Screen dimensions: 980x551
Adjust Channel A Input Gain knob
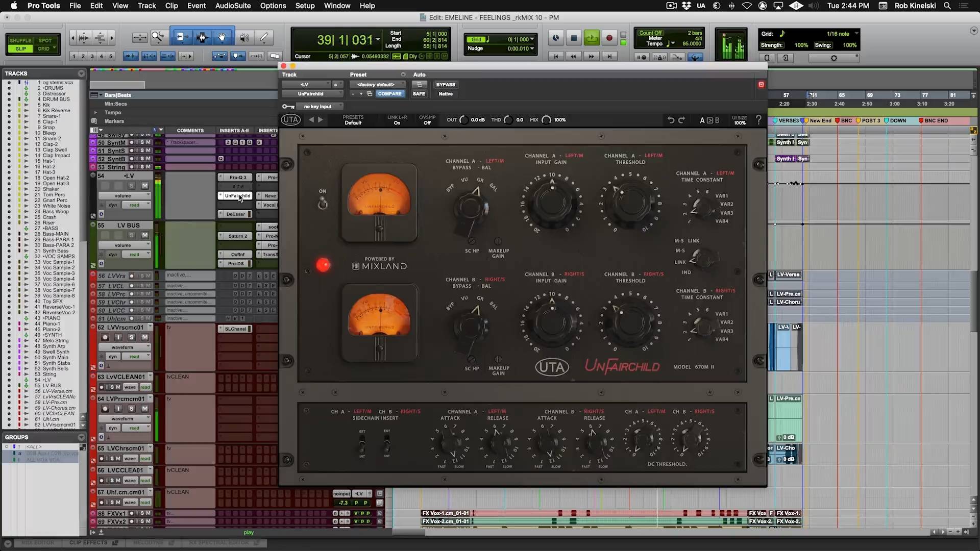[x=552, y=202]
